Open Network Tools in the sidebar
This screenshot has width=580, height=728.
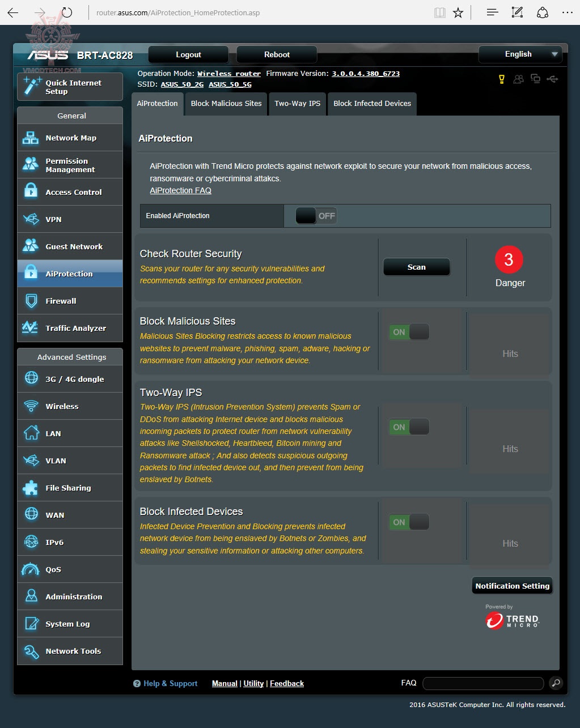pyautogui.click(x=70, y=651)
